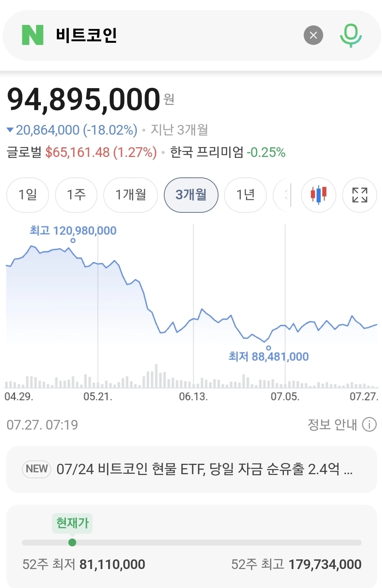Select the 1주 period tab
The height and width of the screenshot is (588, 382).
pyautogui.click(x=76, y=195)
